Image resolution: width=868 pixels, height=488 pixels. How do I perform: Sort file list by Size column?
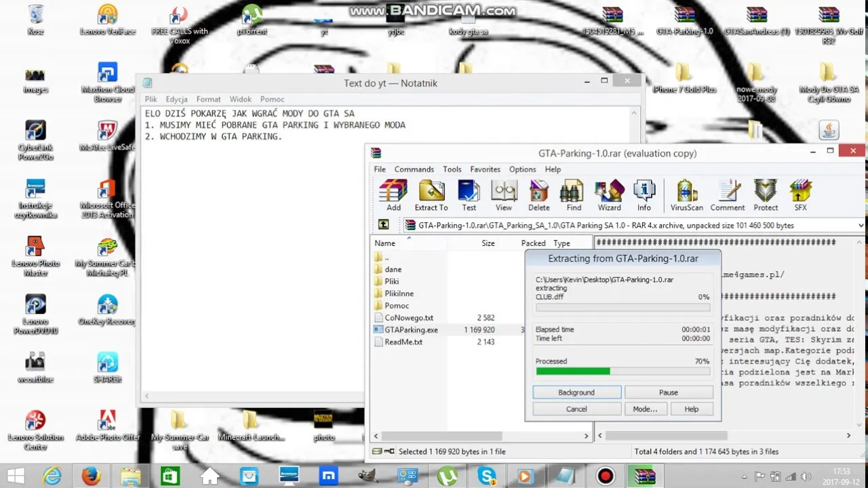click(x=488, y=243)
